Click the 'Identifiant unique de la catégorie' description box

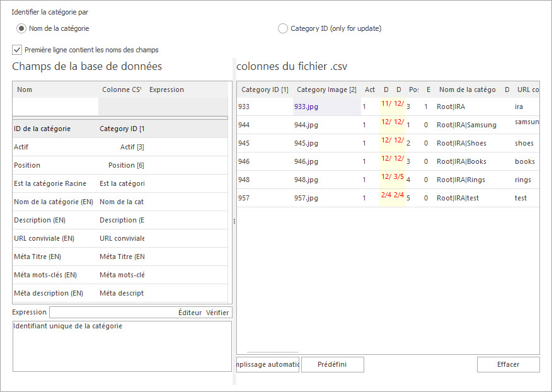point(122,346)
